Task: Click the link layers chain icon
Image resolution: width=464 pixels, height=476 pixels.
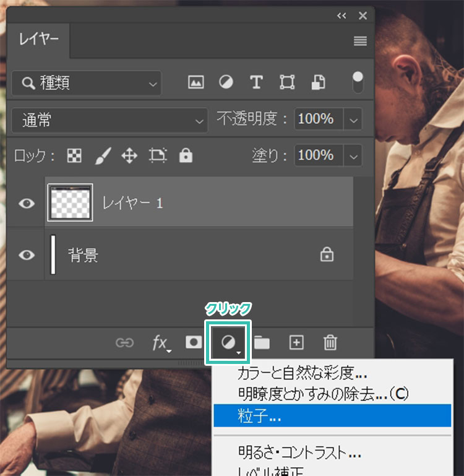Action: (x=125, y=343)
